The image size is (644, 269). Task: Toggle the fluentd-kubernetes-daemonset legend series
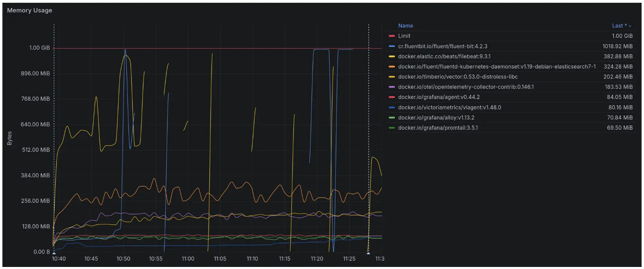click(x=497, y=67)
